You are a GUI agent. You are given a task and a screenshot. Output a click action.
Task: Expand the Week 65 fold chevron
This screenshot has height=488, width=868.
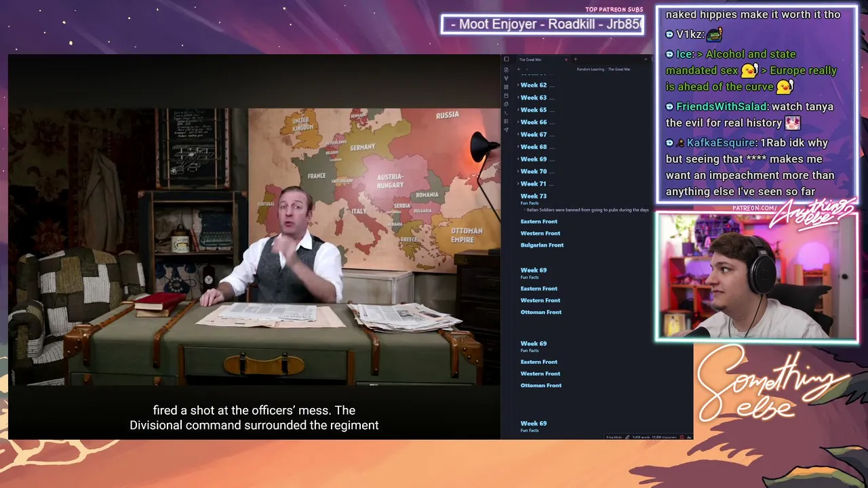pyautogui.click(x=518, y=110)
